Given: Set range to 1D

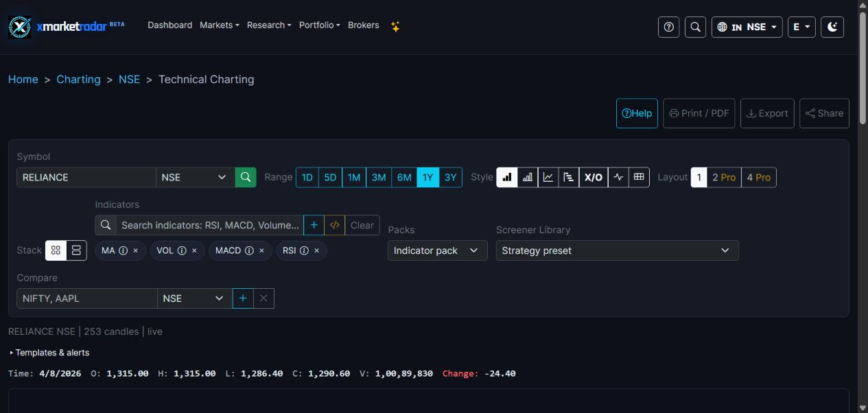Looking at the screenshot, I should [307, 177].
